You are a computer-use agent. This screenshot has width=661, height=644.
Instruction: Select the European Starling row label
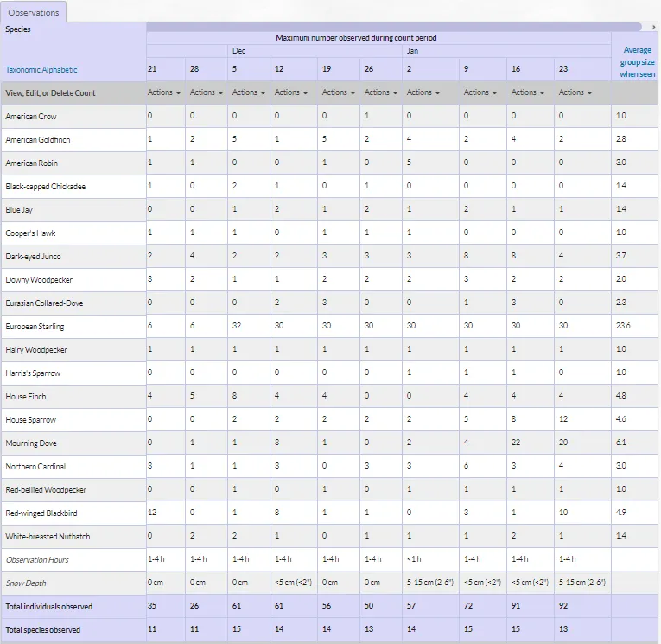coord(35,327)
